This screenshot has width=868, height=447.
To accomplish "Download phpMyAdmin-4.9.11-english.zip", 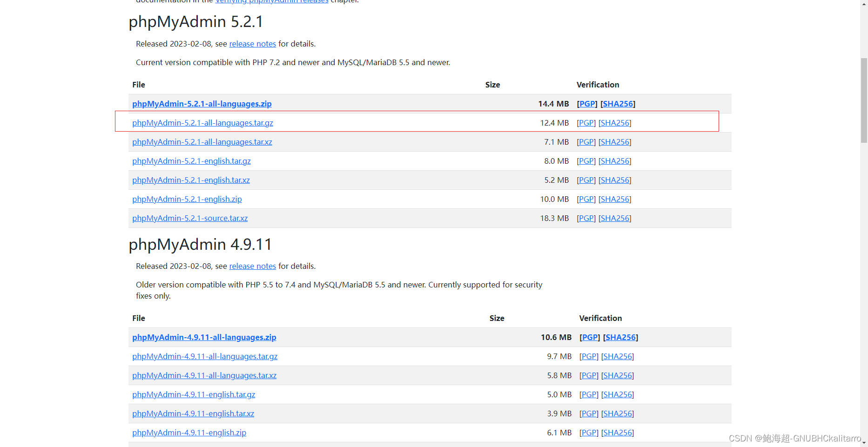I will tap(189, 433).
